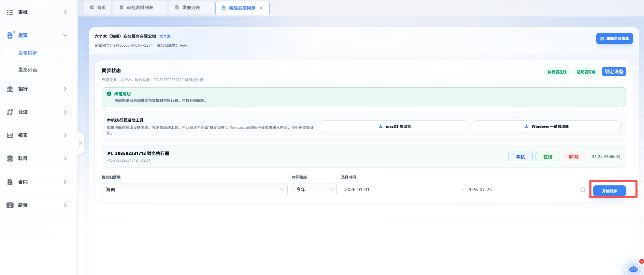Click the calendar icon in date range field
644x275 pixels.
pos(583,189)
